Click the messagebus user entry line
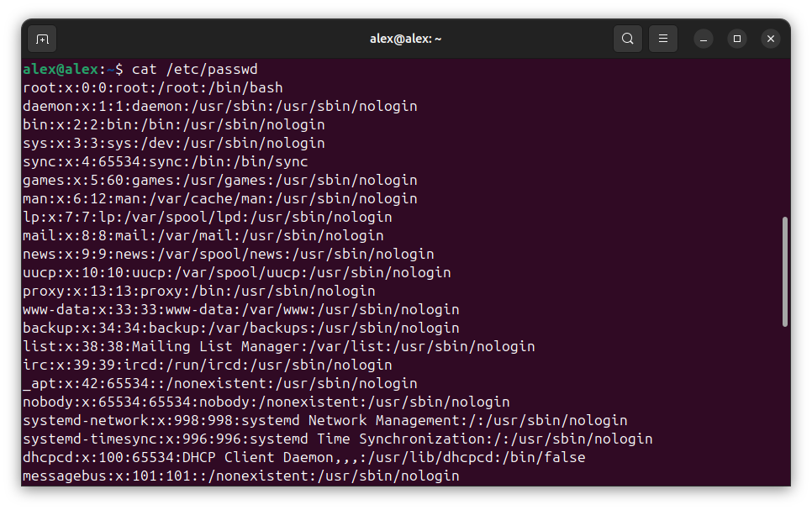Viewport: 812px width, 510px height. click(241, 476)
